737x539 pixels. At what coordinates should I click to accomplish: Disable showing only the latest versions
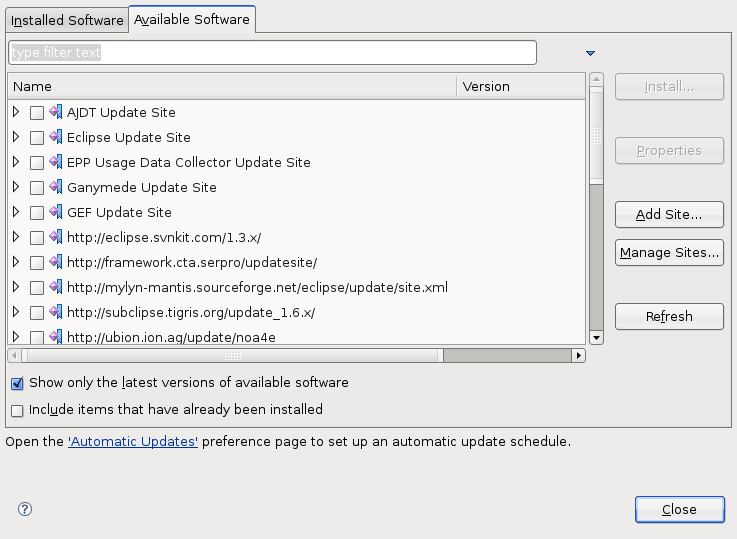pyautogui.click(x=17, y=383)
